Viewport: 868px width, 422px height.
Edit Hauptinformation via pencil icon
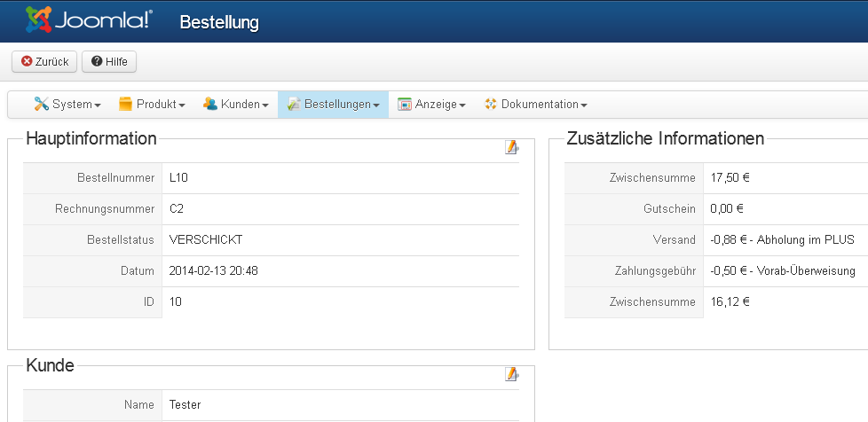(x=511, y=147)
